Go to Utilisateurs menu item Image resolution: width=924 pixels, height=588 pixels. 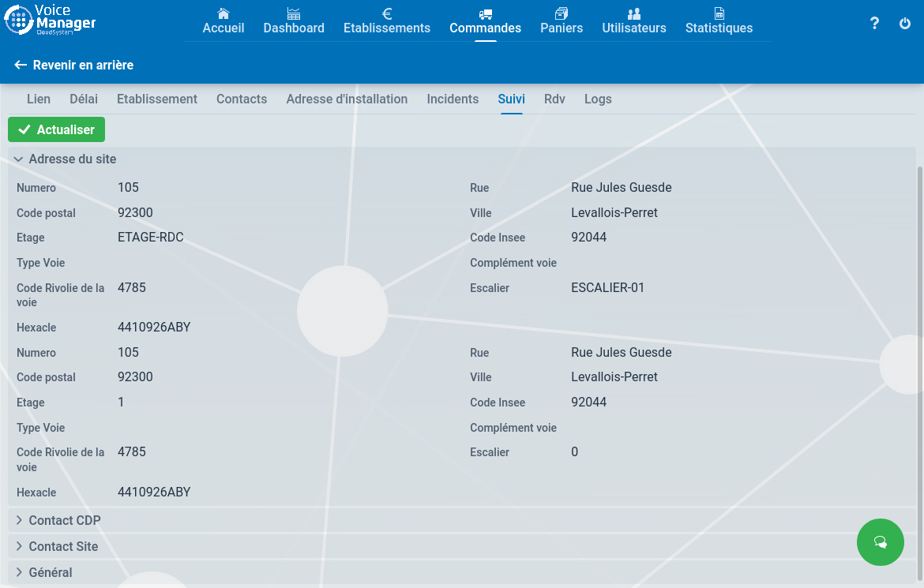(x=634, y=28)
